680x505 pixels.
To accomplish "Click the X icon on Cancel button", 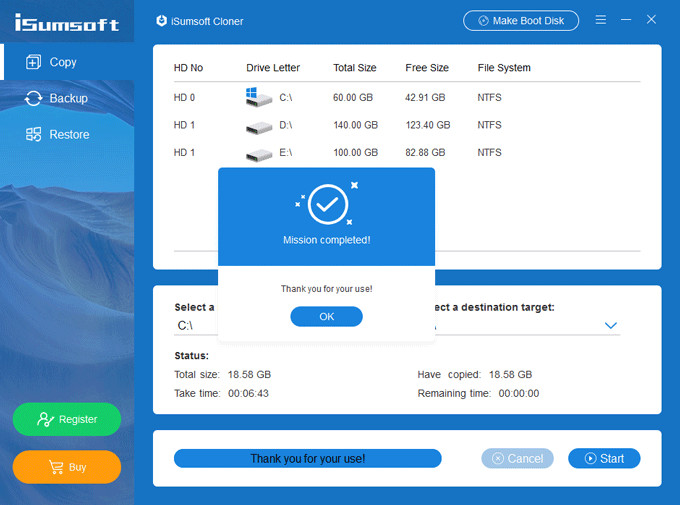I will [498, 459].
